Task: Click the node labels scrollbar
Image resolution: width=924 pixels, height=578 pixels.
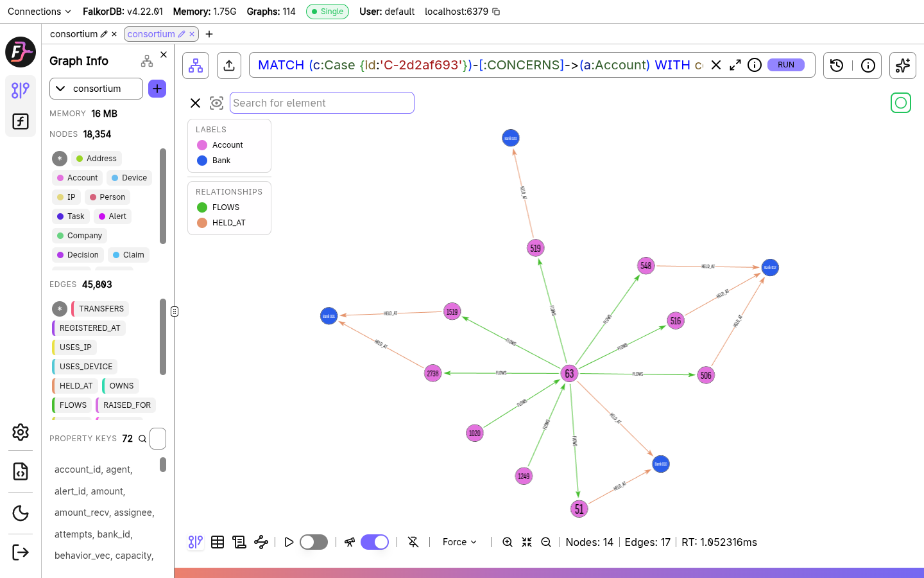Action: (163, 196)
